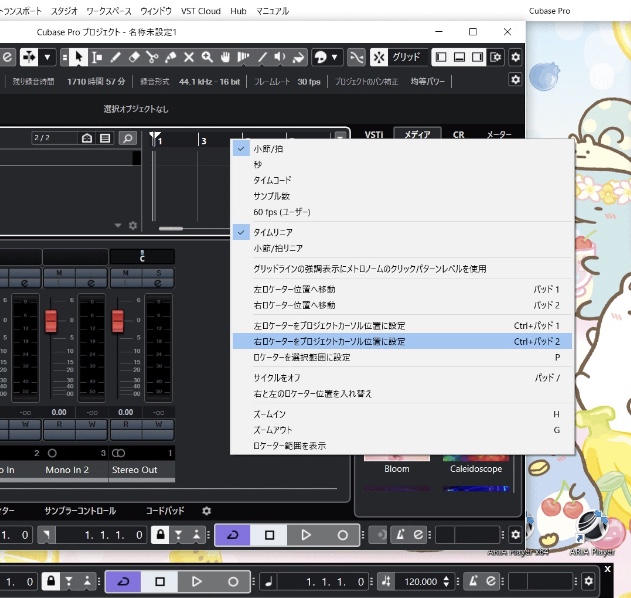Click the Mono In 2 volume fader
The image size is (631, 598).
click(x=51, y=322)
